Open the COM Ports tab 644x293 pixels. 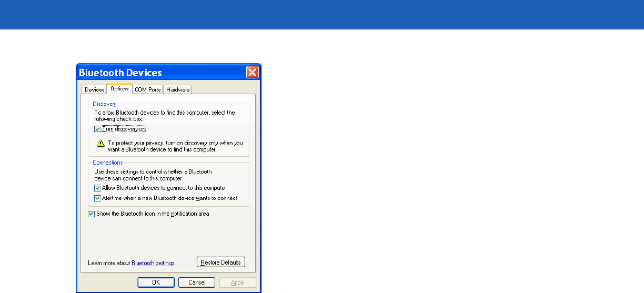coord(147,89)
